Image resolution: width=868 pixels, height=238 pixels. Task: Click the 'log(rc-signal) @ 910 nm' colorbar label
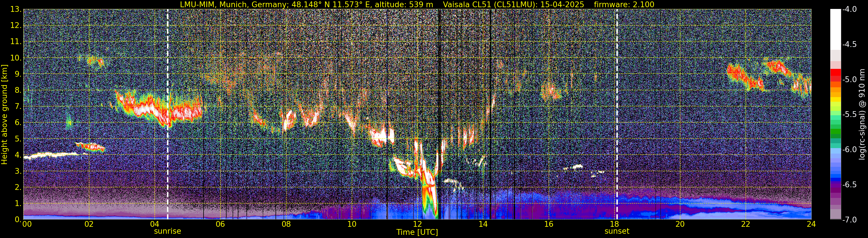pyautogui.click(x=862, y=114)
